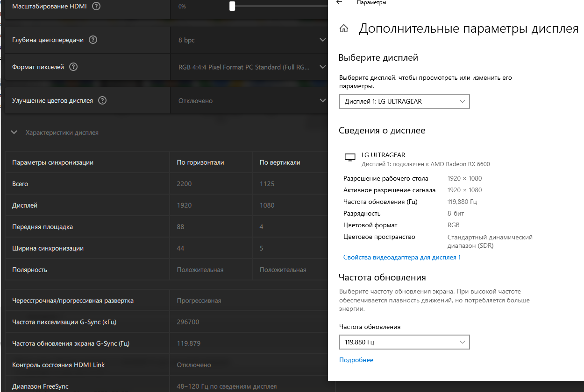
Task: Open Свойства видеоадаптера для дисплея 1 link
Action: tap(402, 257)
